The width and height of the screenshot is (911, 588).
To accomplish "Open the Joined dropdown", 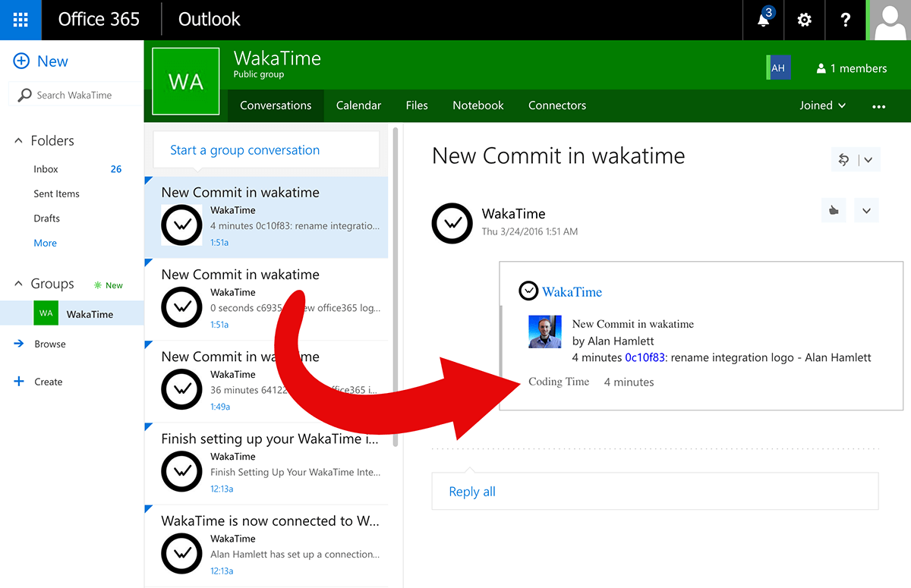I will (x=822, y=105).
